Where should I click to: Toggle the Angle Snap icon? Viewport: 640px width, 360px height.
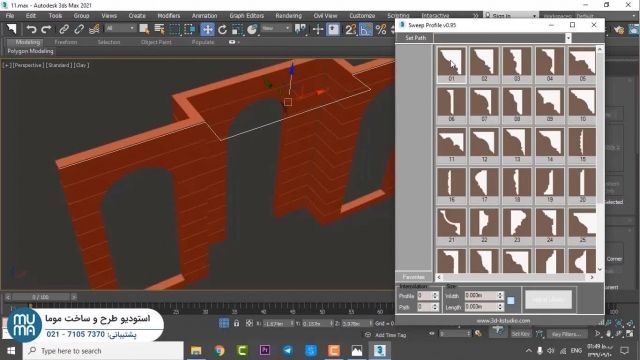click(x=366, y=29)
